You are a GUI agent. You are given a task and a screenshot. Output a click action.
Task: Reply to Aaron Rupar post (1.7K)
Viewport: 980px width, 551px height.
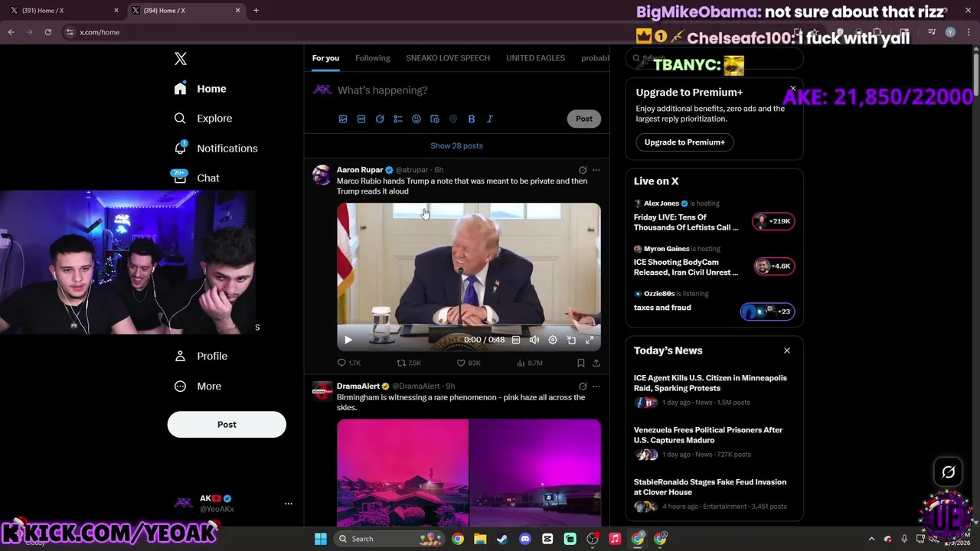tap(349, 363)
